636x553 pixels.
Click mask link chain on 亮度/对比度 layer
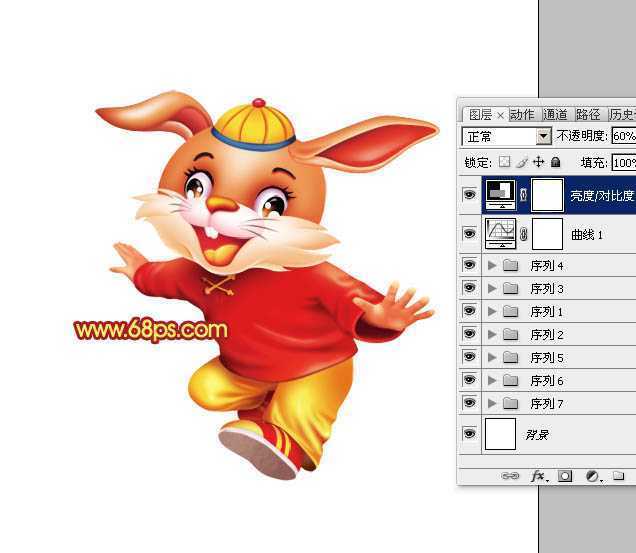[523, 195]
